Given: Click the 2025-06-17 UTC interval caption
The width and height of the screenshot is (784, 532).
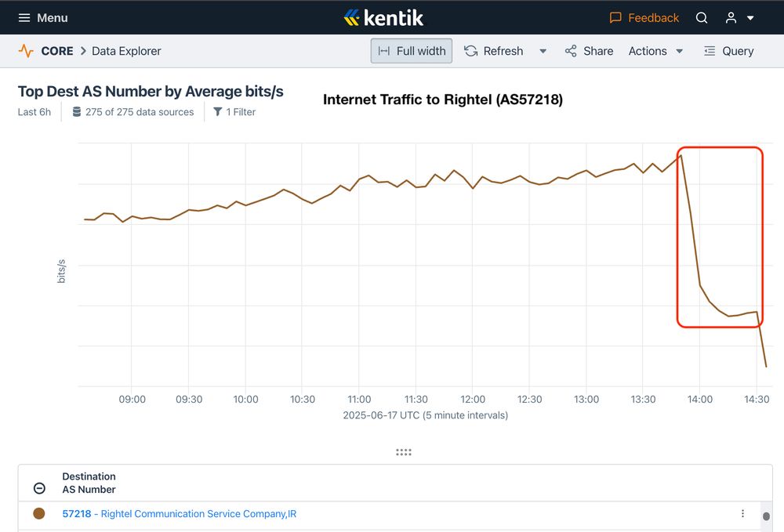Looking at the screenshot, I should pos(426,415).
